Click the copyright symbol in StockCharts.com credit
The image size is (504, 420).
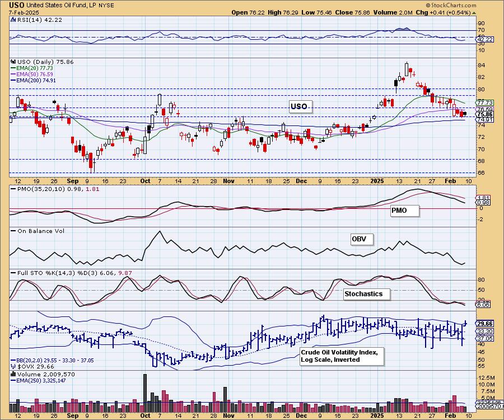(x=428, y=6)
